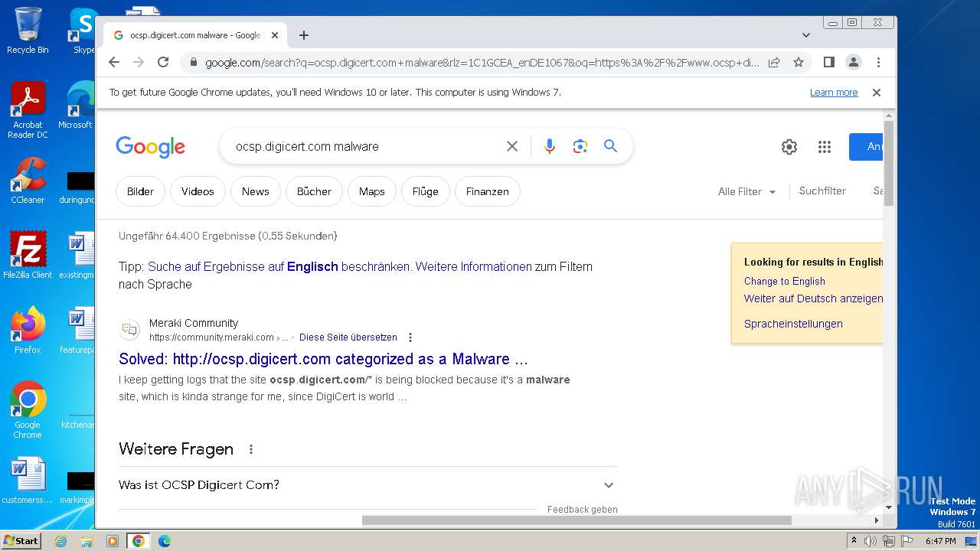Screen dimensions: 980x551
Task: Open the Chrome three-dot menu
Action: 878,62
